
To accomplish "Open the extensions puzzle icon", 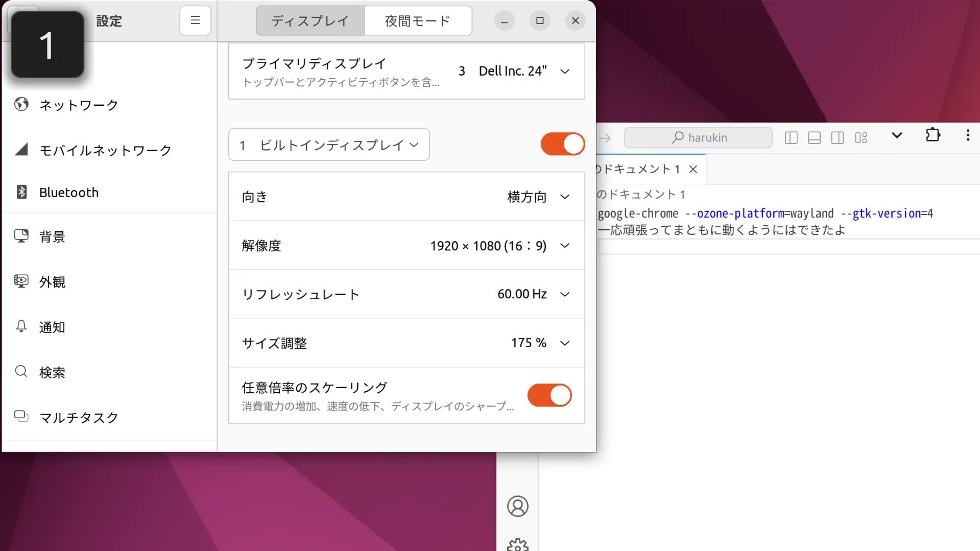I will point(933,135).
